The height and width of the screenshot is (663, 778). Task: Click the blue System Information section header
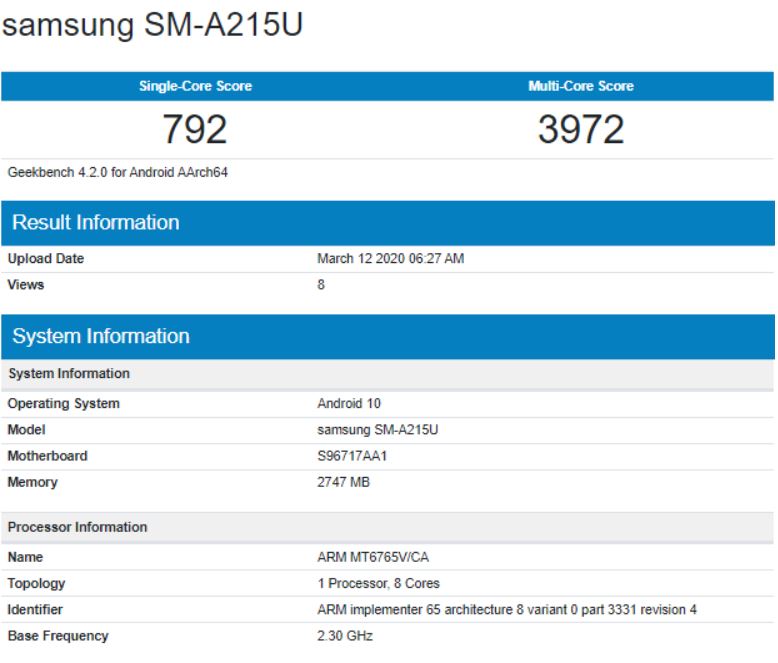[101, 336]
